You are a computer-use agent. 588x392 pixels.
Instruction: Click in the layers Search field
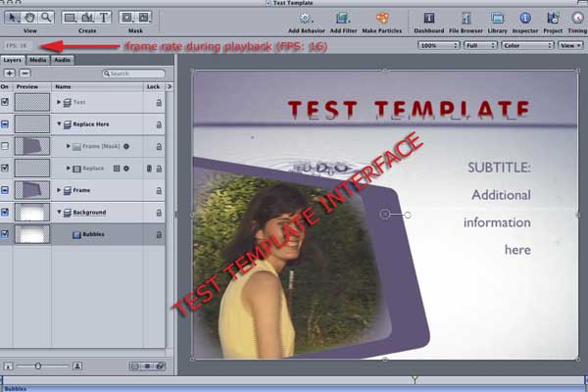point(134,73)
